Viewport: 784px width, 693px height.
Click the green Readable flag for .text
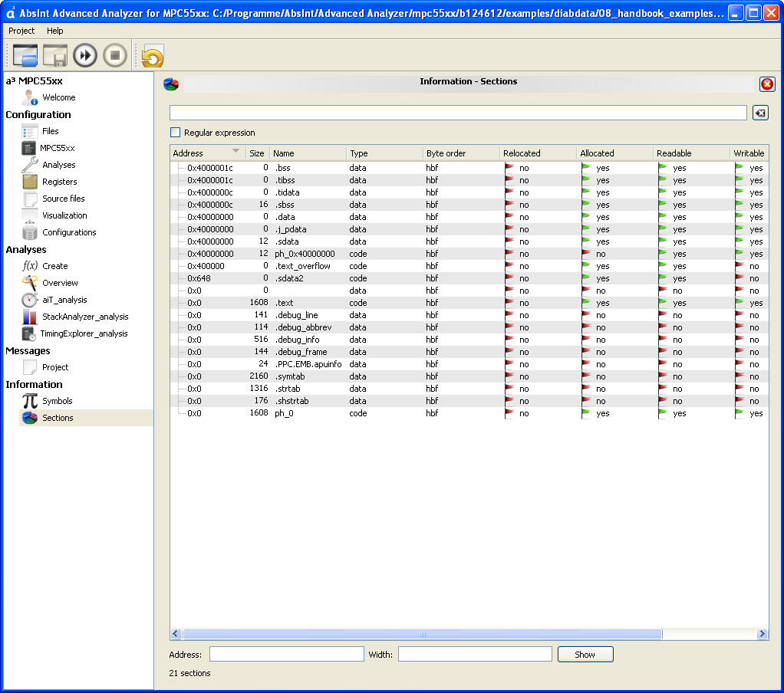(663, 303)
